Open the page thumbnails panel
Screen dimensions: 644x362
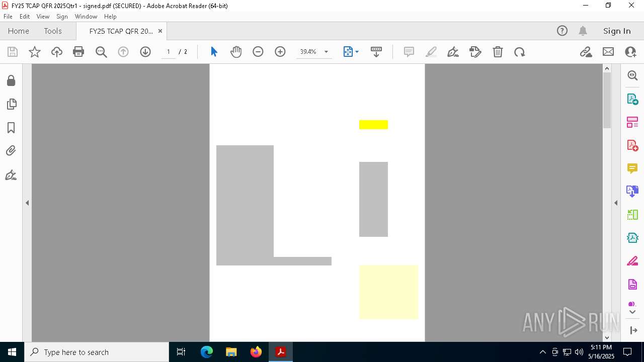11,104
